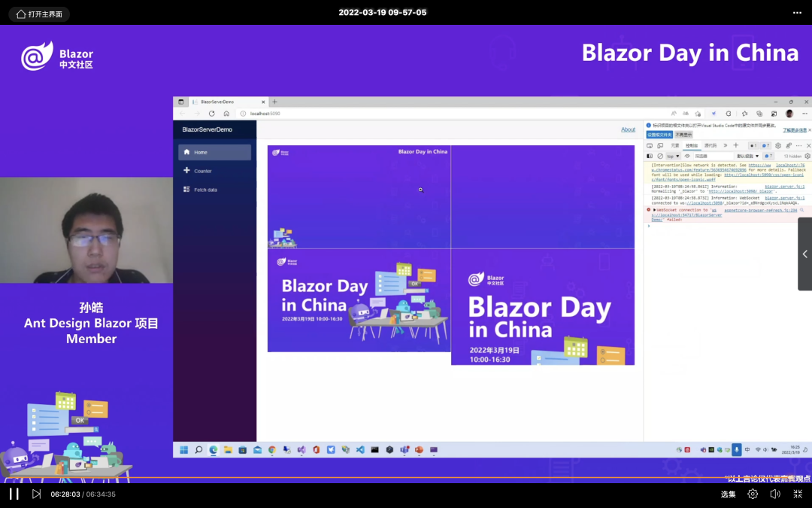Seek on the orange video progress bar
This screenshot has height=508, width=812.
point(406,477)
